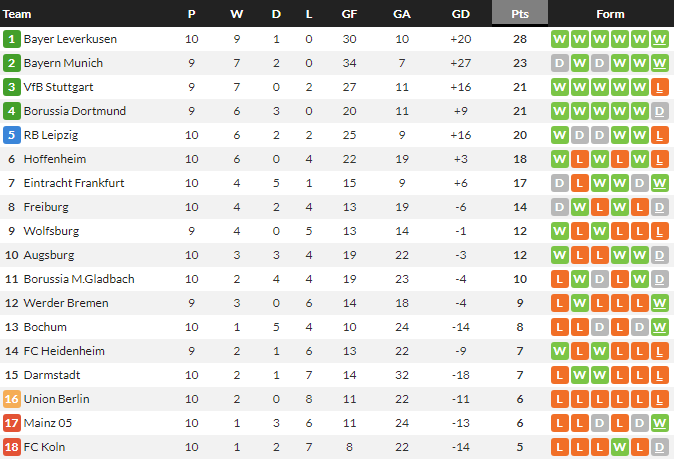
Task: Sort by the GF column header
Action: coord(349,14)
